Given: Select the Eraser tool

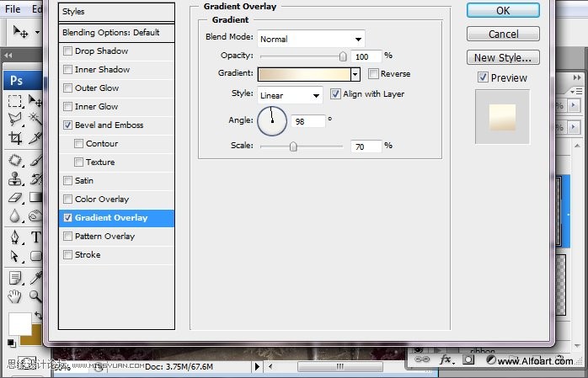Looking at the screenshot, I should click(15, 197).
